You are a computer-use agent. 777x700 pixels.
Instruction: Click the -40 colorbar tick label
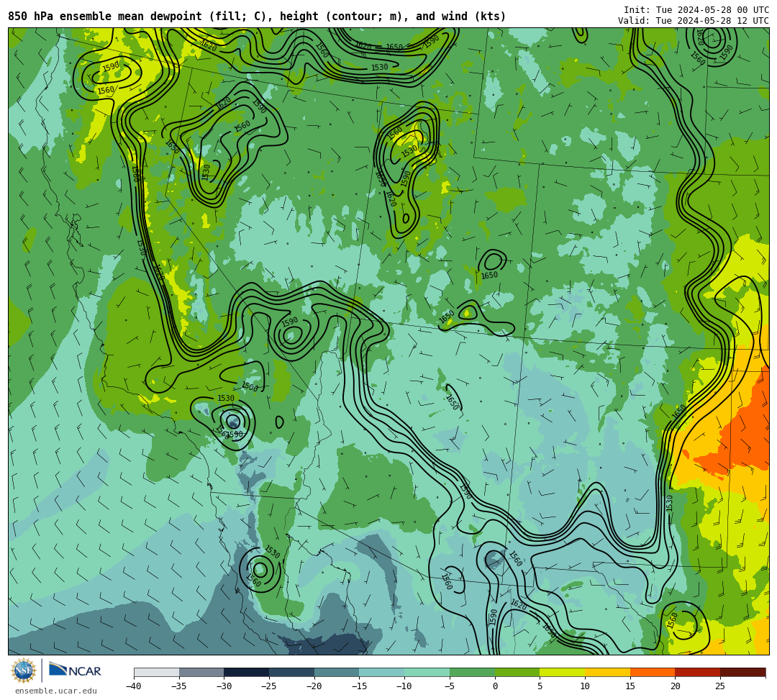(x=134, y=686)
